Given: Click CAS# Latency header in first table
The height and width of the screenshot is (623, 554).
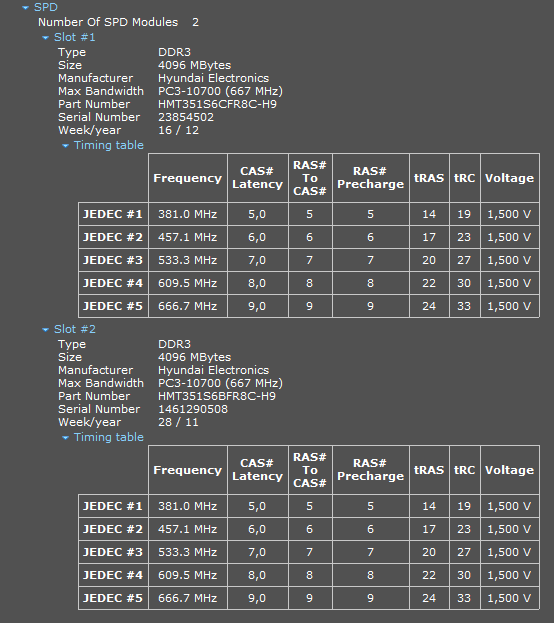Looking at the screenshot, I should [x=258, y=178].
